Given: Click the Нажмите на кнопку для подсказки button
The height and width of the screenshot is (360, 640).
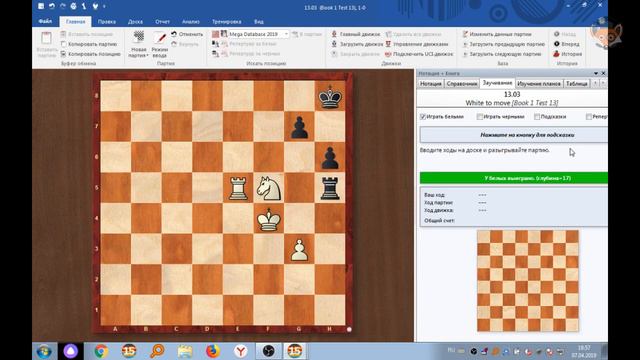Looking at the screenshot, I should [x=514, y=135].
